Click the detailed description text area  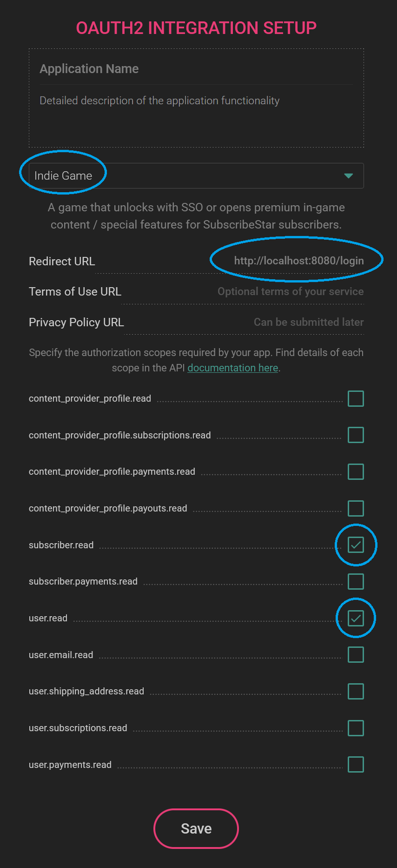196,115
